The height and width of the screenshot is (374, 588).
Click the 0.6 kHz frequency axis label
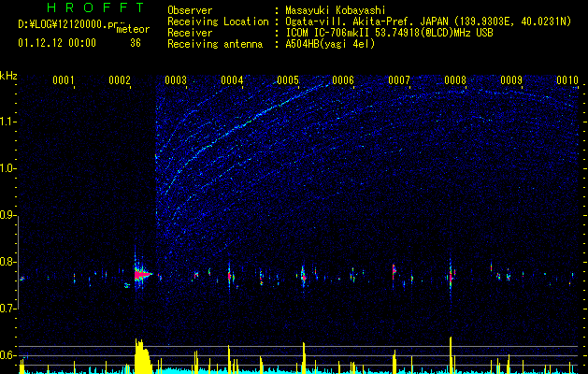[7, 355]
